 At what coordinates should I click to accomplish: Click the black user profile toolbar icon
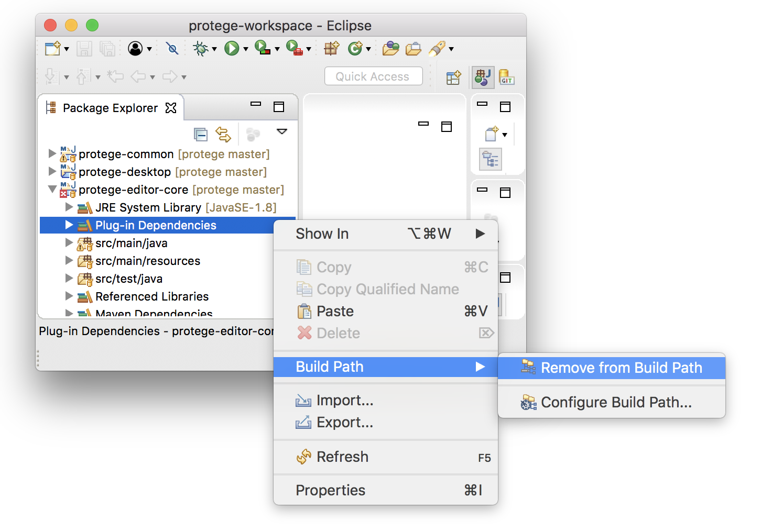point(135,49)
